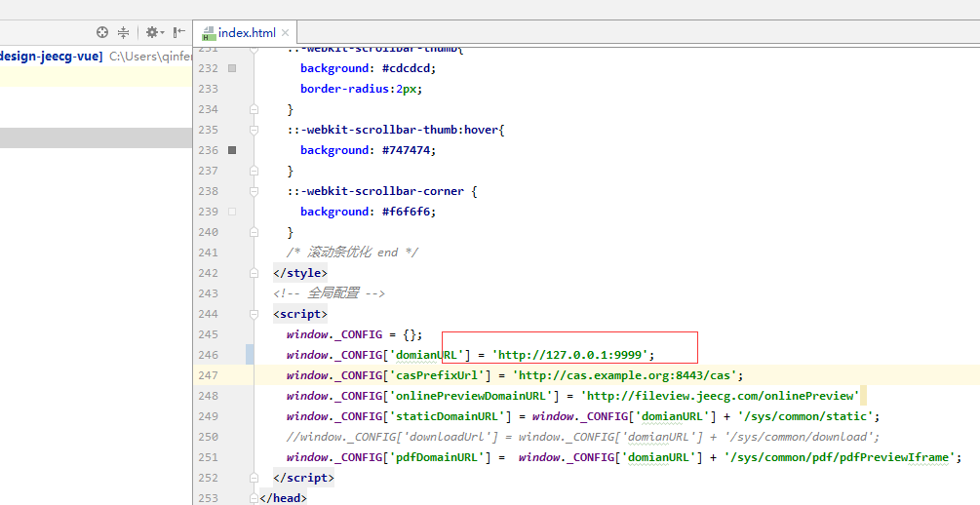Close the index.html tab
This screenshot has width=980, height=505.
tap(285, 32)
